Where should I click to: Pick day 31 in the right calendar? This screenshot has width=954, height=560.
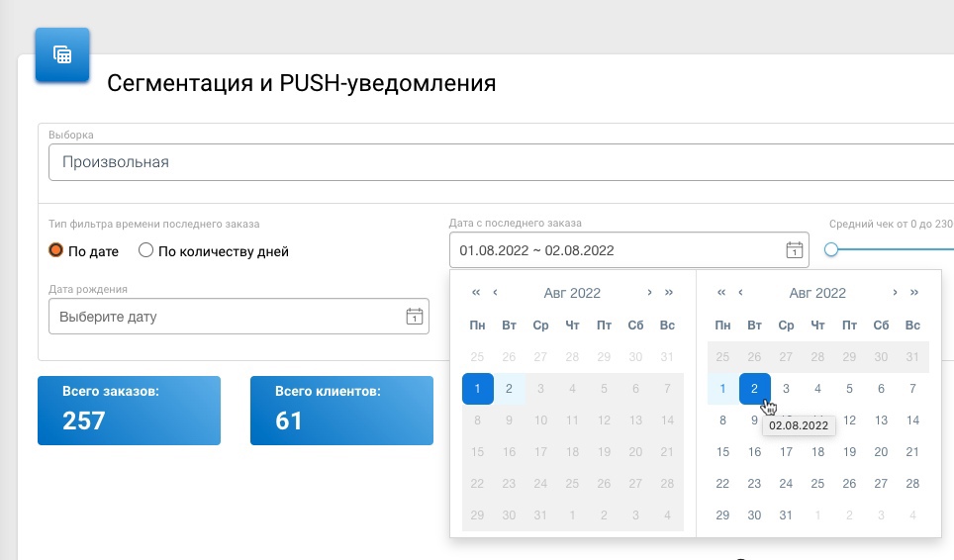click(786, 515)
